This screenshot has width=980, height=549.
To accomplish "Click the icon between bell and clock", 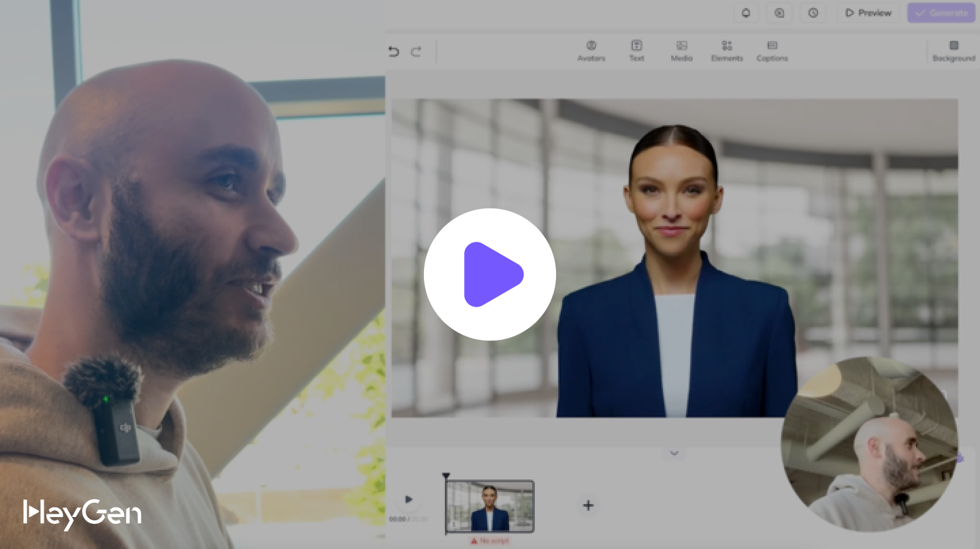I will point(780,13).
